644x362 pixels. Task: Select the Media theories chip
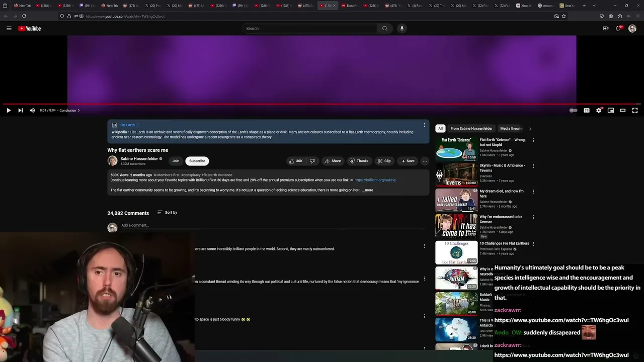tap(511, 128)
